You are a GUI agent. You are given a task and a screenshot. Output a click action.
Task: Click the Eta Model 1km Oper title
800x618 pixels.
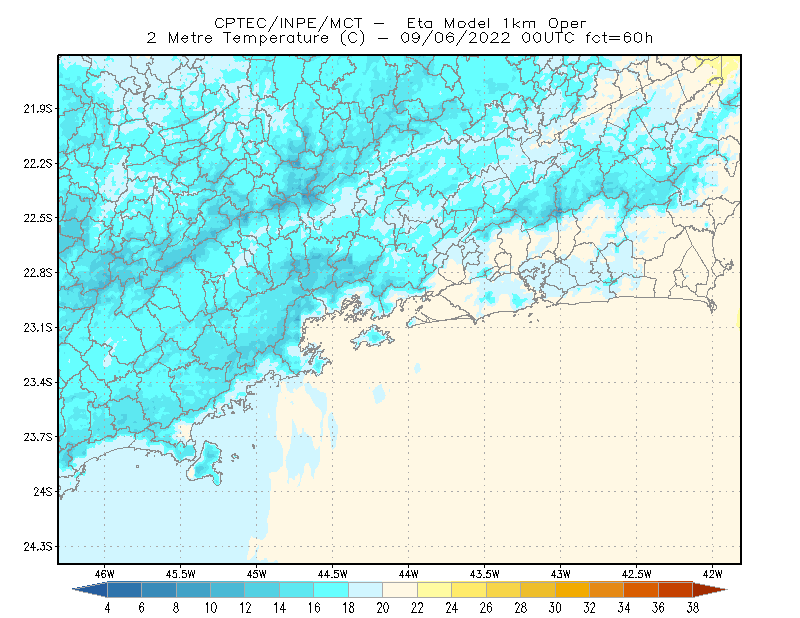coord(496,23)
